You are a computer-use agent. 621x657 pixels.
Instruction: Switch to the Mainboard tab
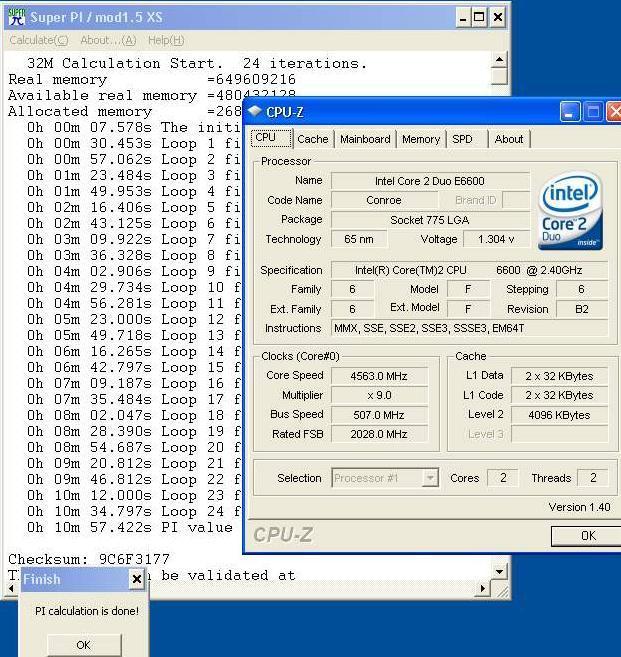[x=365, y=139]
